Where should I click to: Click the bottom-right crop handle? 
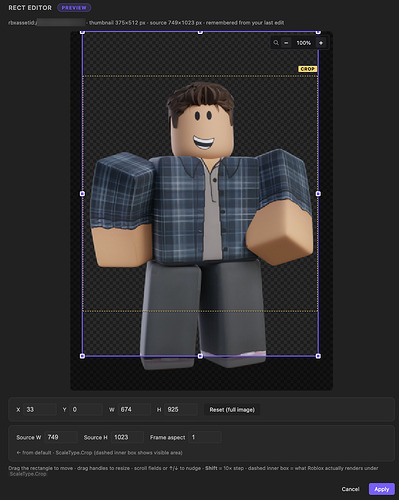tap(318, 356)
